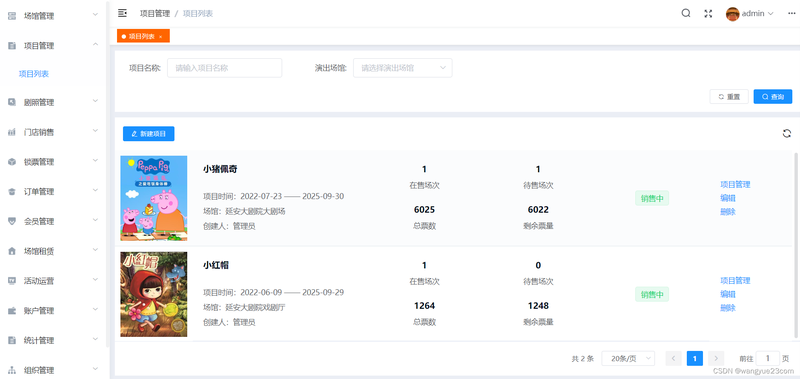Click the 查询 search button

point(772,96)
